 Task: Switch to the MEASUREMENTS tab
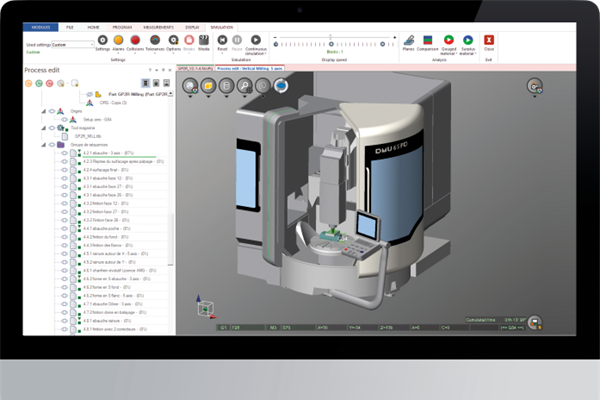pos(158,27)
